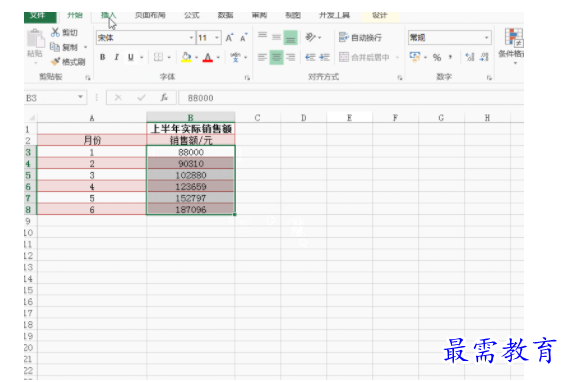565x382 pixels.
Task: Select align text right icon
Action: coord(290,57)
